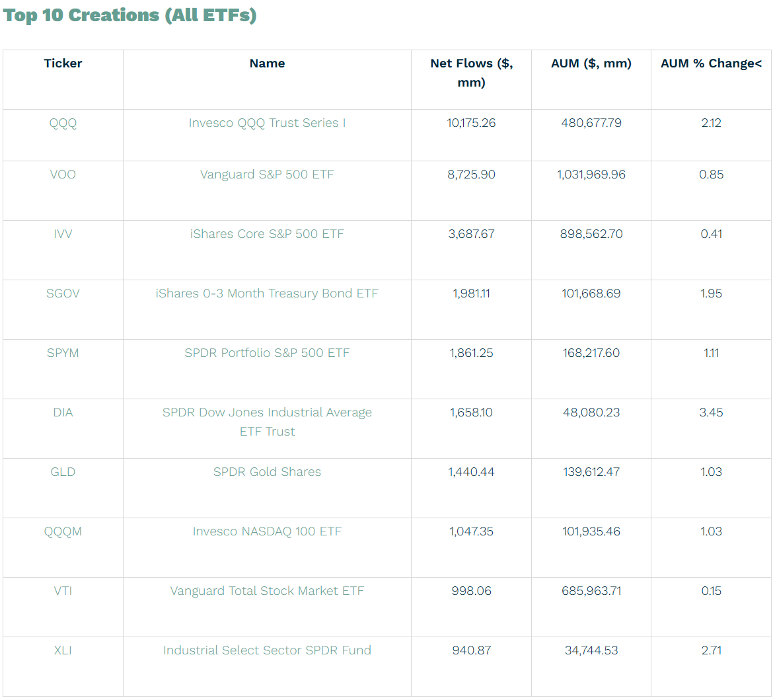Select SGOV AUM change value 1.95
Image resolution: width=773 pixels, height=700 pixels.
(x=711, y=293)
